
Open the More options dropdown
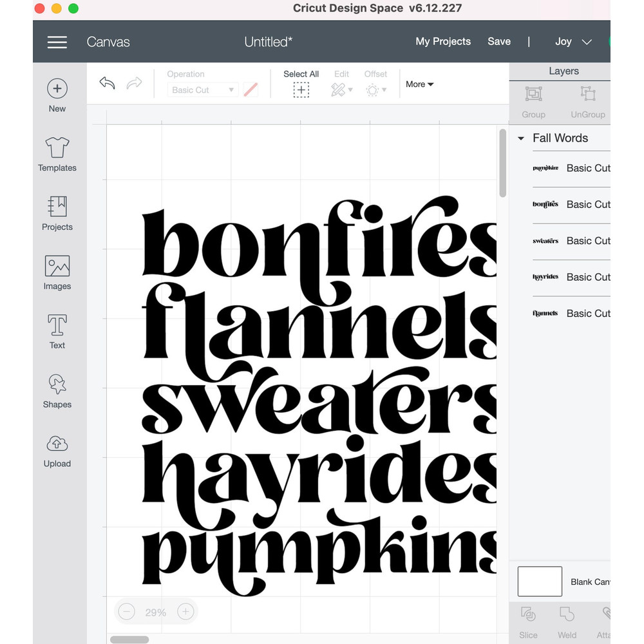click(419, 84)
